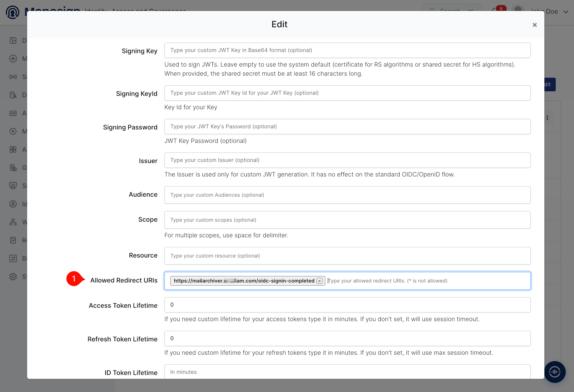The width and height of the screenshot is (574, 392).
Task: Open the three-dot menu behind dialog
Action: tap(547, 118)
